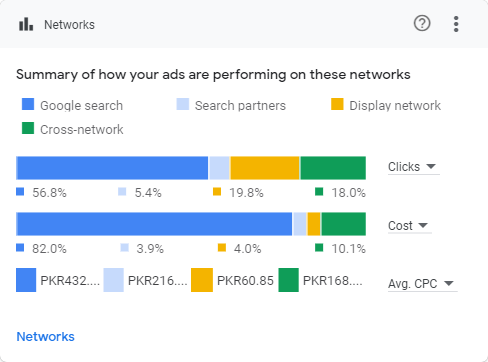The image size is (488, 362).
Task: Click the green Cross-network segment in Cost bar
Action: pyautogui.click(x=344, y=224)
